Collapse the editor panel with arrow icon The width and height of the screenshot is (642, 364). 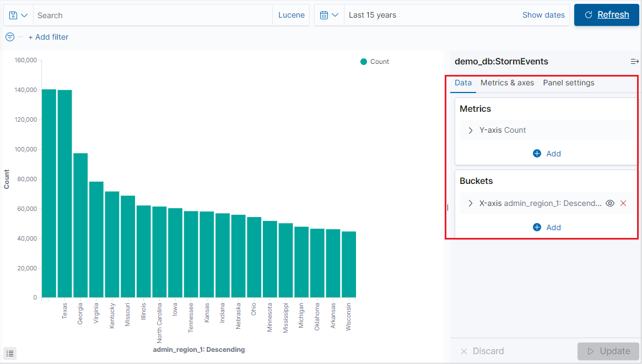[x=634, y=61]
